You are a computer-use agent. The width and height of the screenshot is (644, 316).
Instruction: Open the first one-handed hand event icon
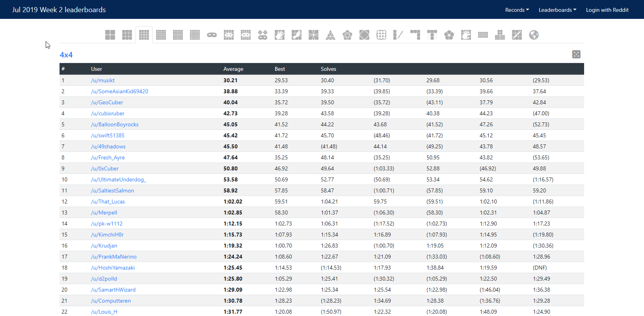(x=280, y=35)
